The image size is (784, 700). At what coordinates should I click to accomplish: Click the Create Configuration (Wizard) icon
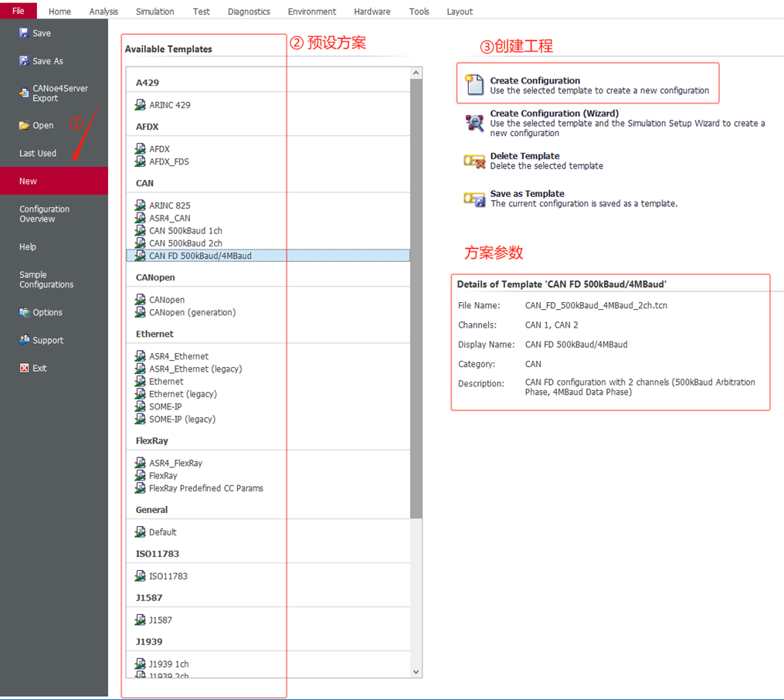(474, 123)
